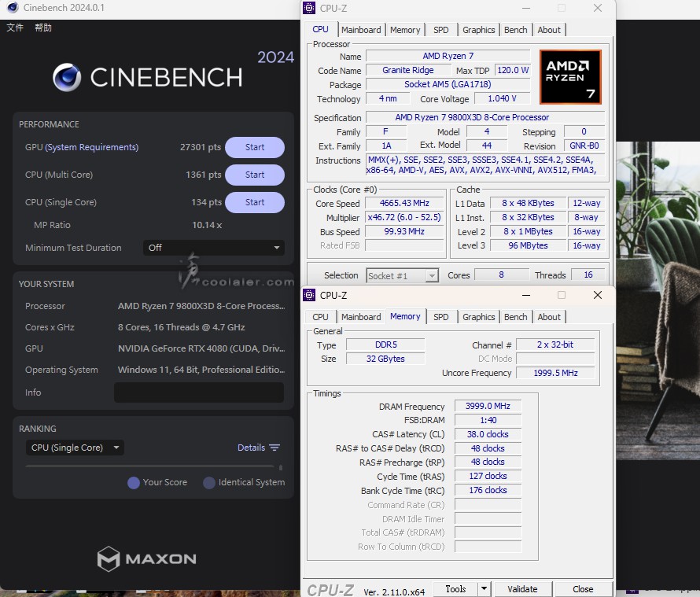Select Graphics tab in top CPU-Z window

(478, 30)
